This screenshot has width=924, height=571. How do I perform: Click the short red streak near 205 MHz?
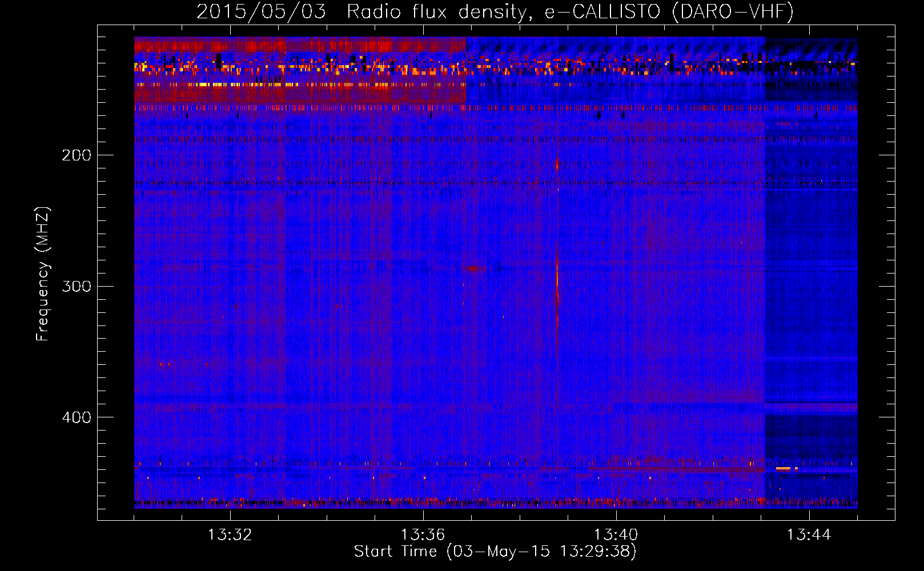[x=557, y=164]
